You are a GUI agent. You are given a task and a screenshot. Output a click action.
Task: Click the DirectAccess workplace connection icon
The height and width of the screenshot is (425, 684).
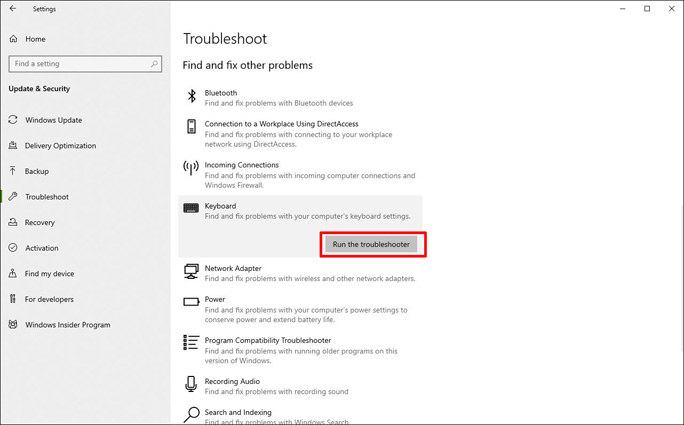point(192,127)
